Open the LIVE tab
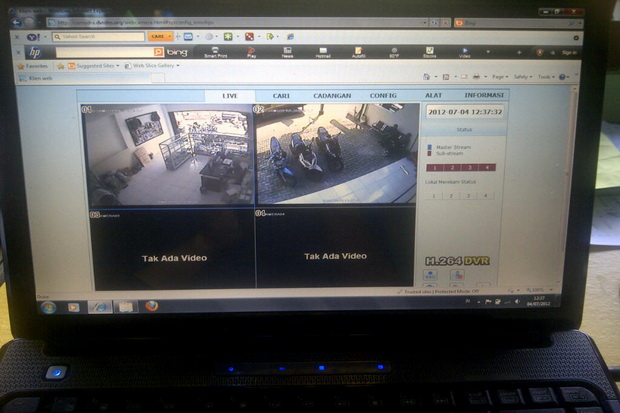 pos(230,96)
